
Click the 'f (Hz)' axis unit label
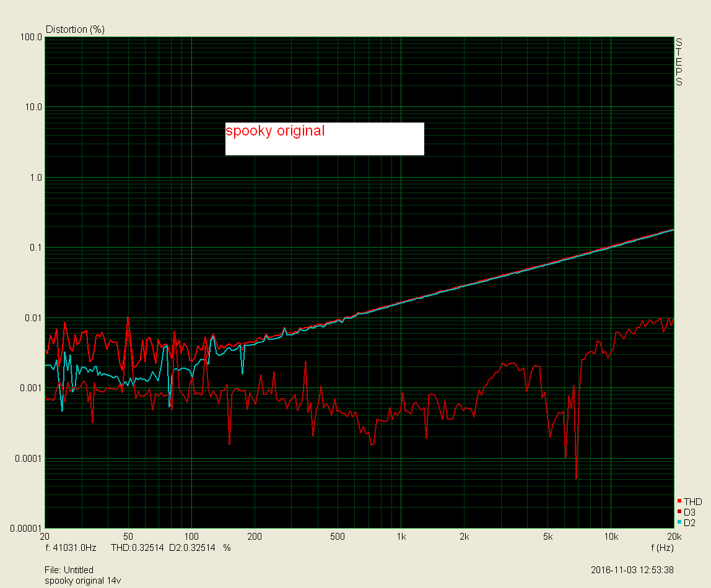pos(663,548)
